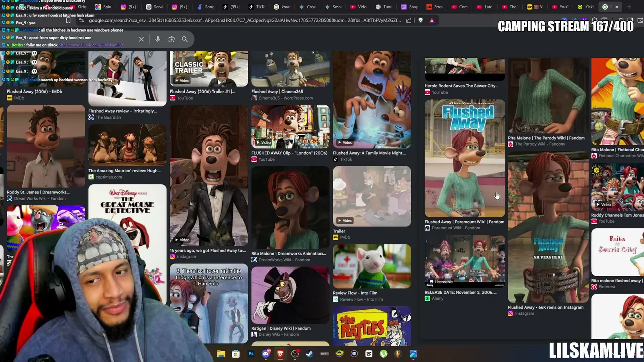
Task: Open the release date Alamy licensable thumbnail
Action: click(x=464, y=261)
